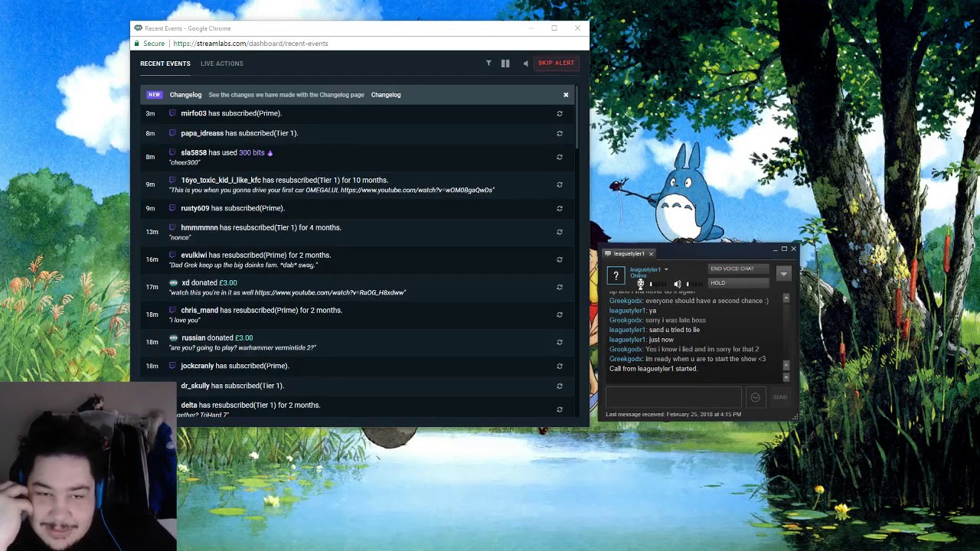Click Steam chat scrollbar down arrow
The height and width of the screenshot is (551, 980).
pyautogui.click(x=786, y=378)
